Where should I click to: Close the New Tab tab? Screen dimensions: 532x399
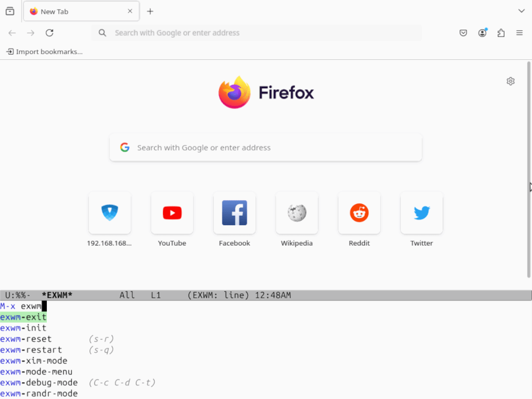[x=130, y=11]
